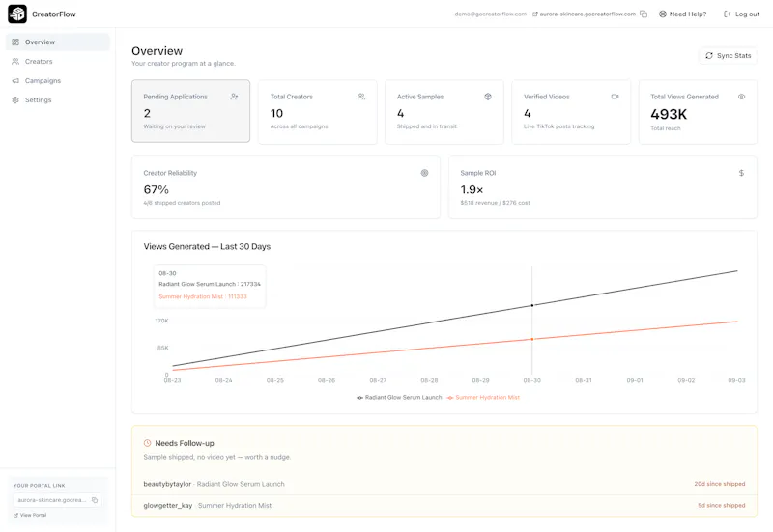The height and width of the screenshot is (532, 773).
Task: Click the View Portal link
Action: pos(30,515)
